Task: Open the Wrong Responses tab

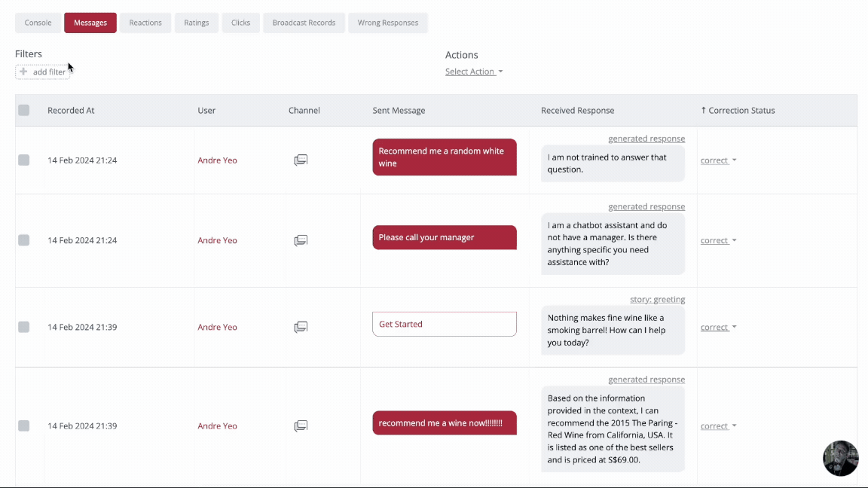Action: (x=387, y=23)
